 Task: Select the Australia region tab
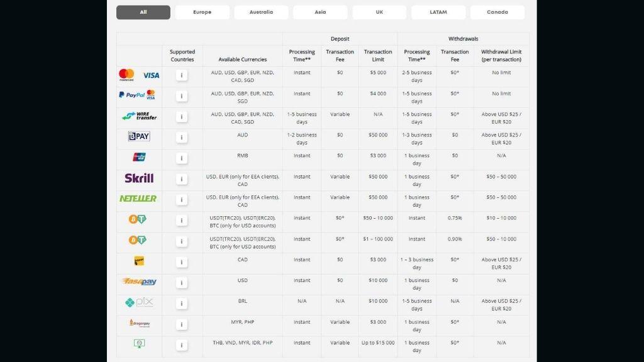[x=261, y=13]
